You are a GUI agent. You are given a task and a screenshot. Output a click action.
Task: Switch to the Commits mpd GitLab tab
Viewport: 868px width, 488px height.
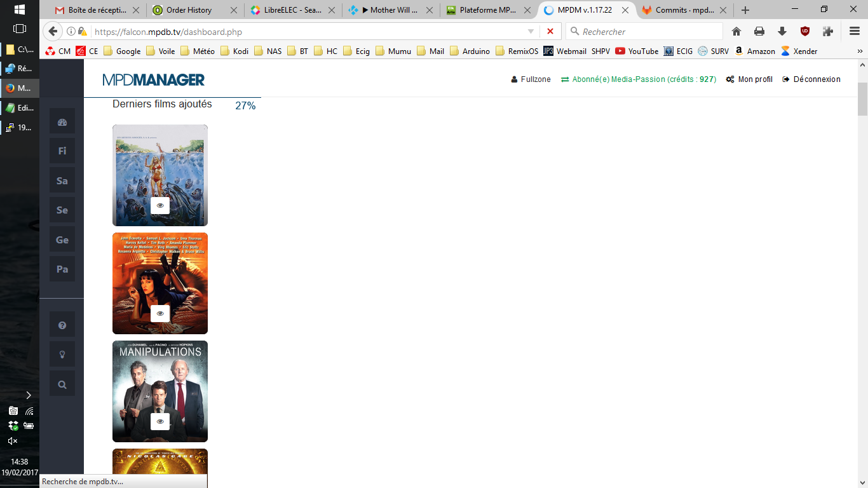[685, 10]
